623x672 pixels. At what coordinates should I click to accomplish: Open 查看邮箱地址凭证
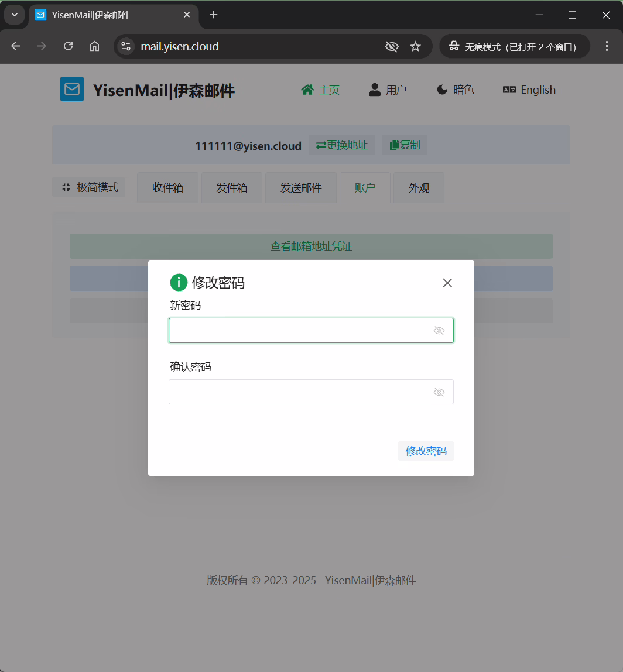pyautogui.click(x=311, y=246)
